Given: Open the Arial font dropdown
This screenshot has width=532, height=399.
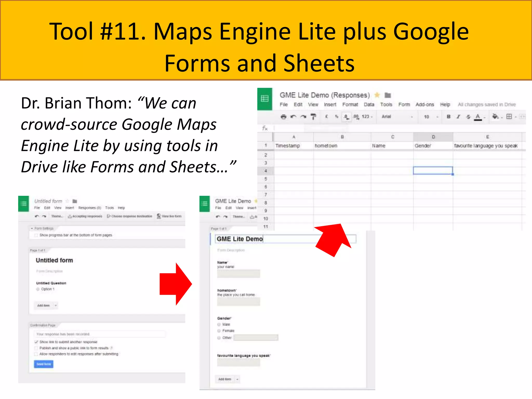Looking at the screenshot, I should 397,117.
